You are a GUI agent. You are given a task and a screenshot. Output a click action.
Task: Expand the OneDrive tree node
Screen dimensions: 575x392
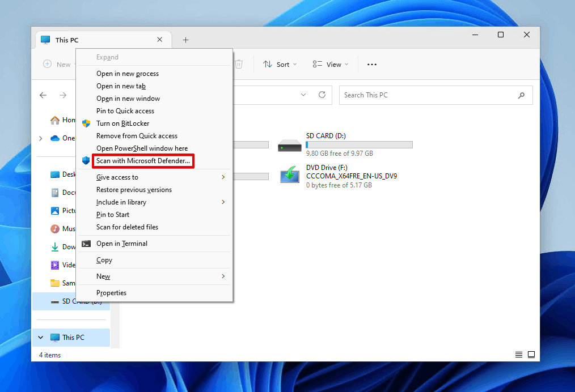tap(41, 138)
